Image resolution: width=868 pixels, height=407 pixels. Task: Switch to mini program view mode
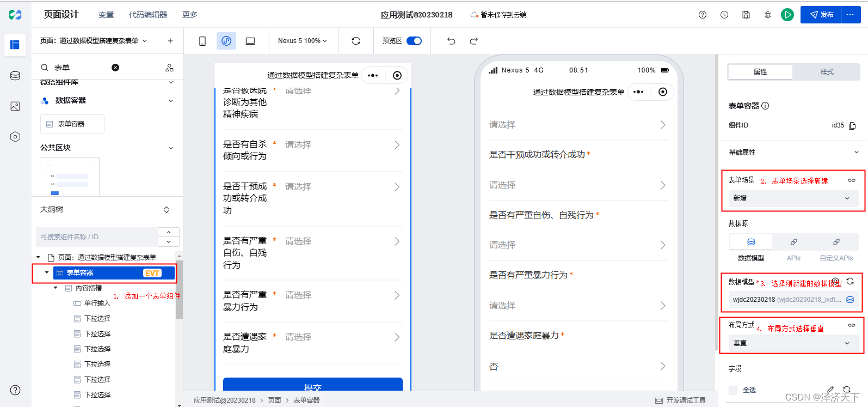[226, 41]
